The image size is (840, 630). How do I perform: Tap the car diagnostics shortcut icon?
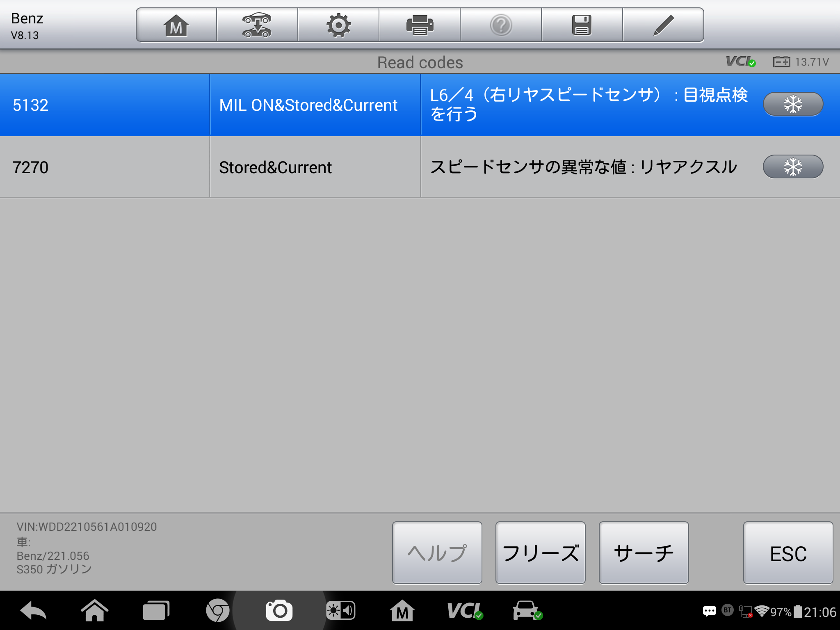[x=527, y=611]
